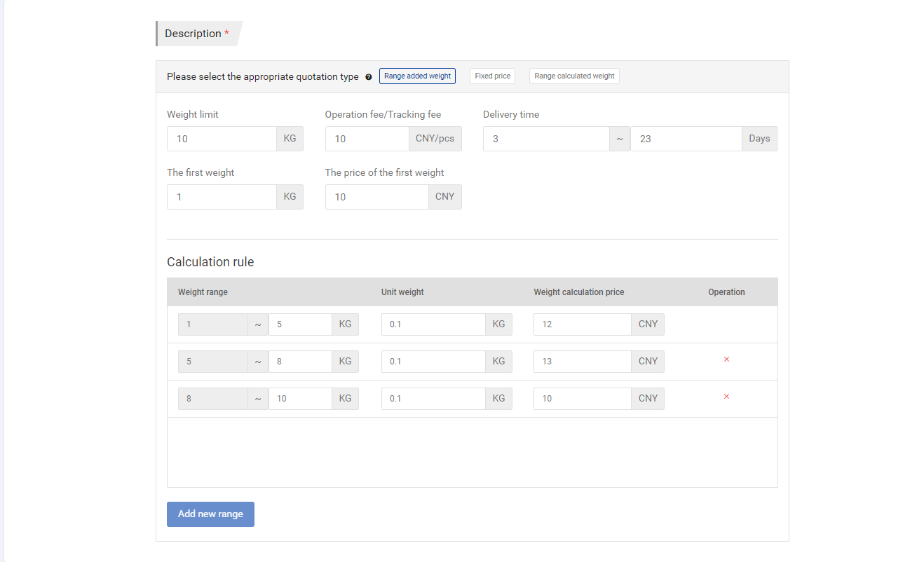Viewport: 924px width, 562px height.
Task: Edit the minimum delivery time field
Action: pyautogui.click(x=545, y=139)
